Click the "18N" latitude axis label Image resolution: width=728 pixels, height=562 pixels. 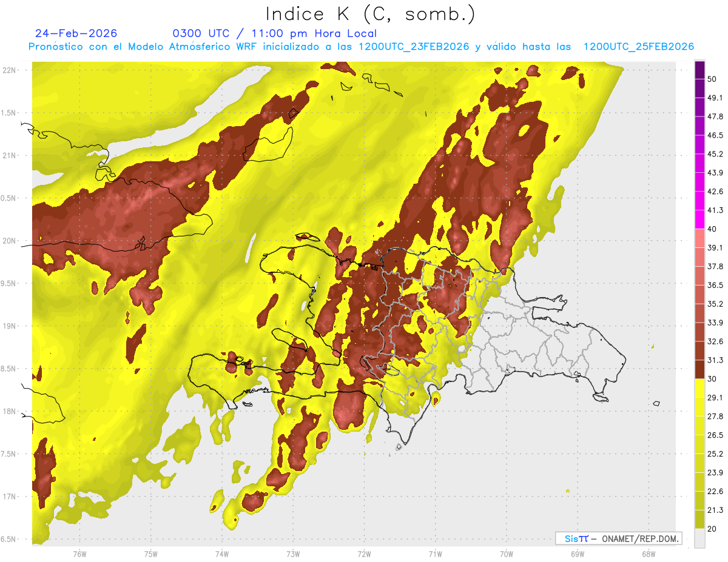click(9, 411)
